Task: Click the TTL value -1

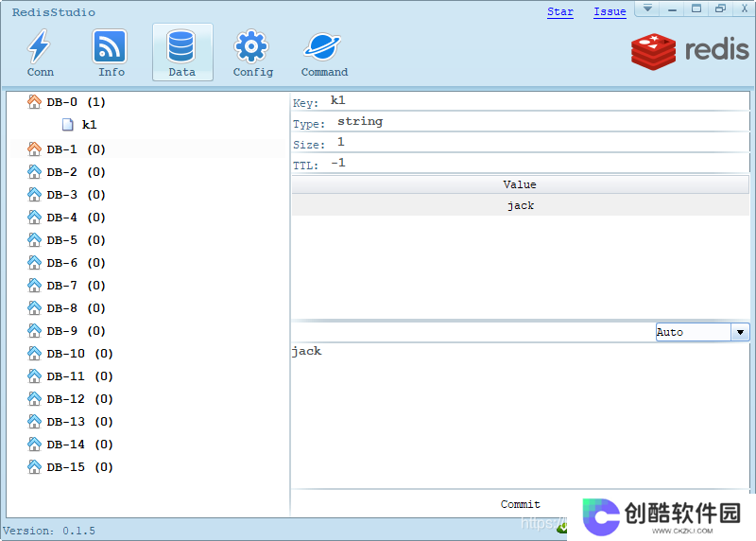Action: [x=338, y=163]
